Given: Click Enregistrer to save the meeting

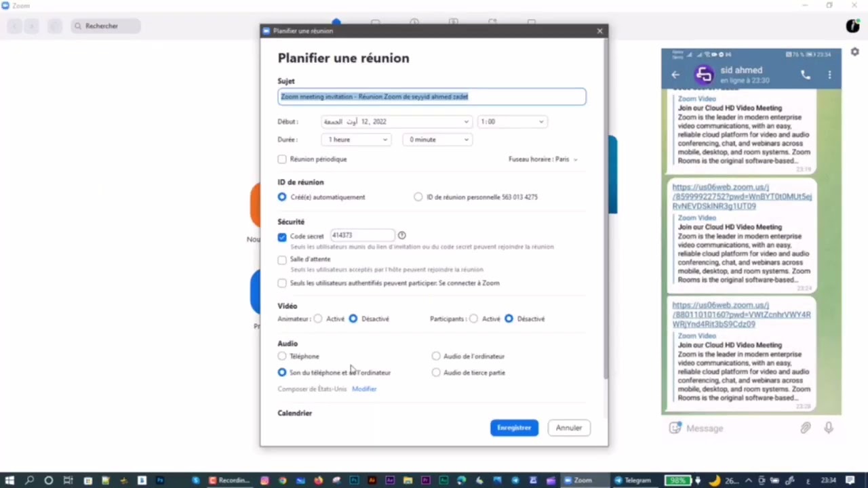Looking at the screenshot, I should [x=514, y=428].
